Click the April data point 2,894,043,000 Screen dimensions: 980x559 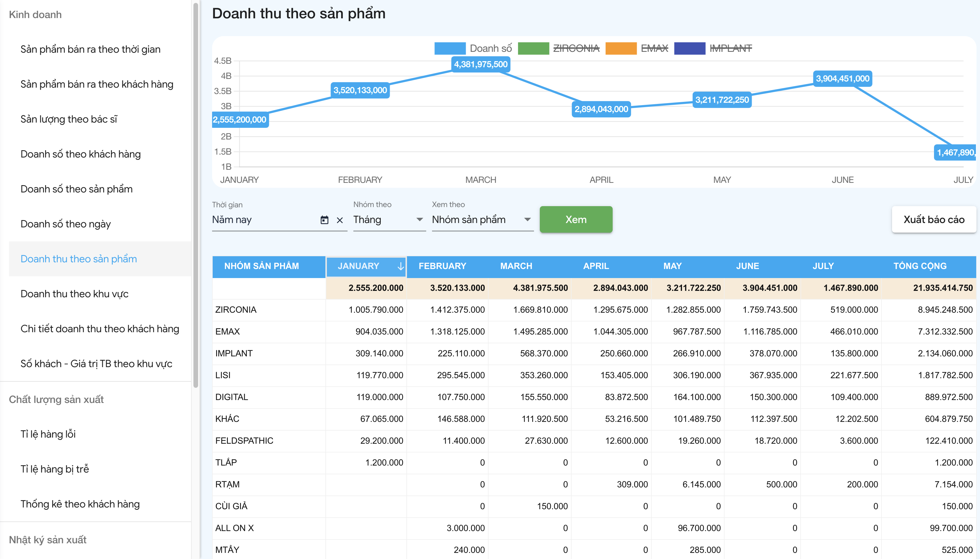coord(601,109)
